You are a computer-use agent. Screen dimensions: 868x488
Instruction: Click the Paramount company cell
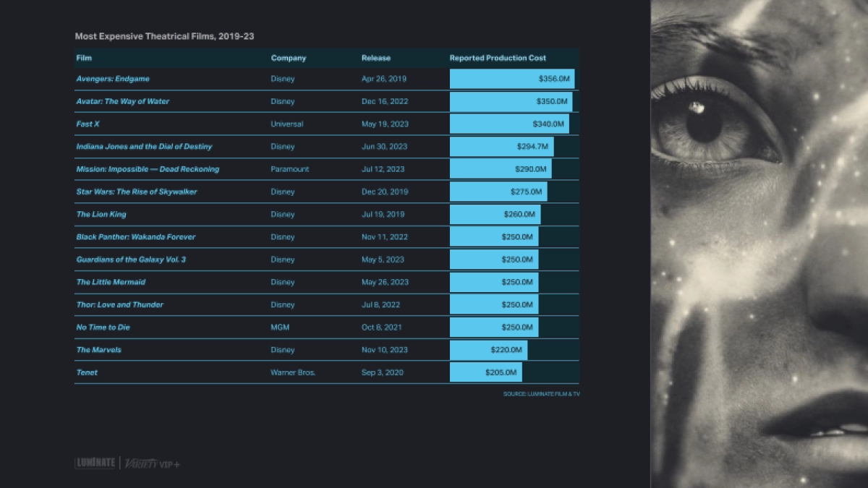pyautogui.click(x=289, y=169)
